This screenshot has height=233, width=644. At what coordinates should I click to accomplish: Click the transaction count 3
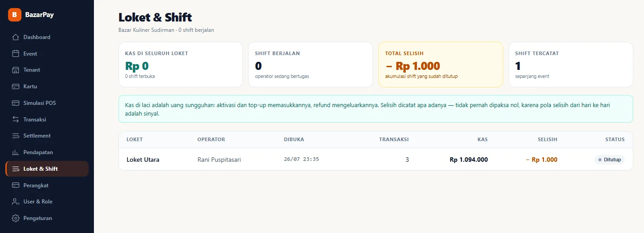(407, 160)
